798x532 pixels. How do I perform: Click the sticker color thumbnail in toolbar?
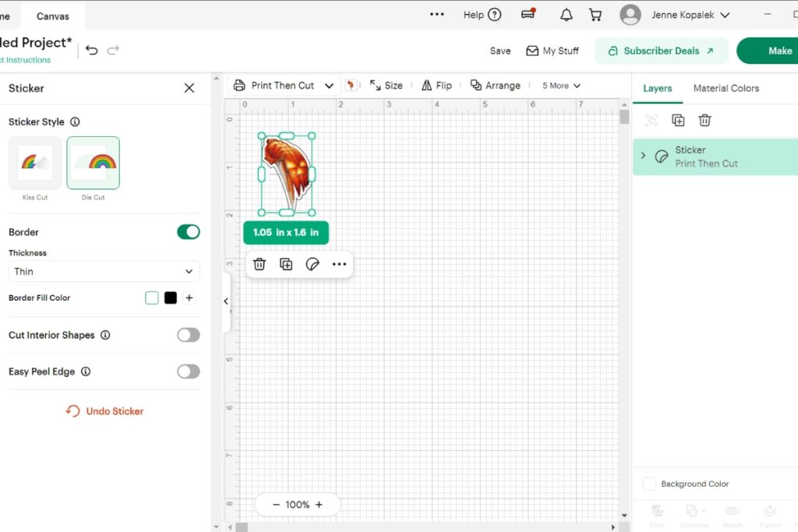351,86
